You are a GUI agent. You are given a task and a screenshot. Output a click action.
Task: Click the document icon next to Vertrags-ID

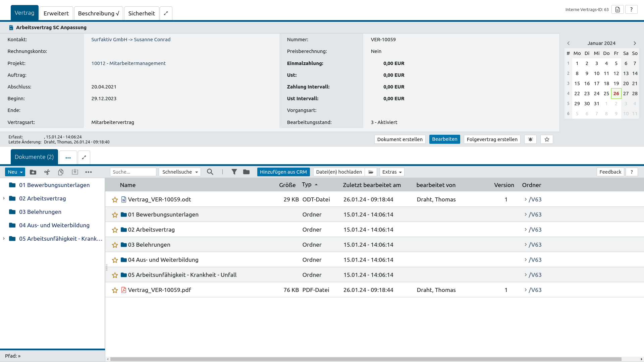(618, 9)
